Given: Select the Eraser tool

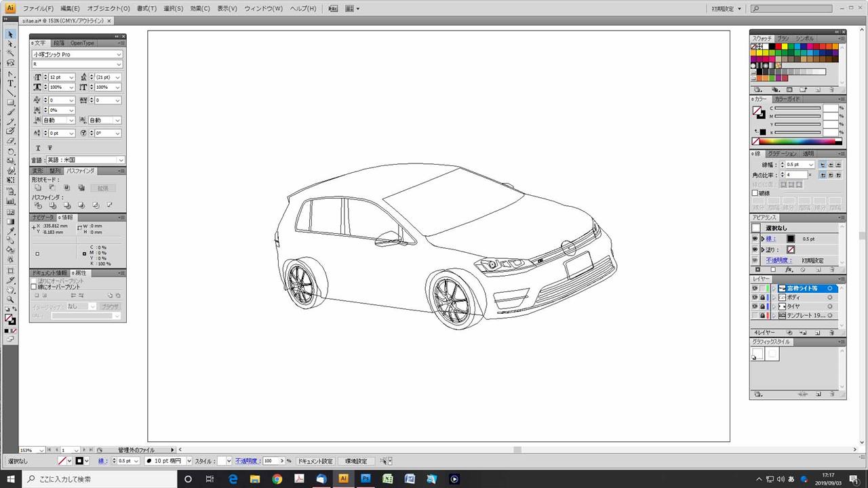Looking at the screenshot, I should pos(11,141).
